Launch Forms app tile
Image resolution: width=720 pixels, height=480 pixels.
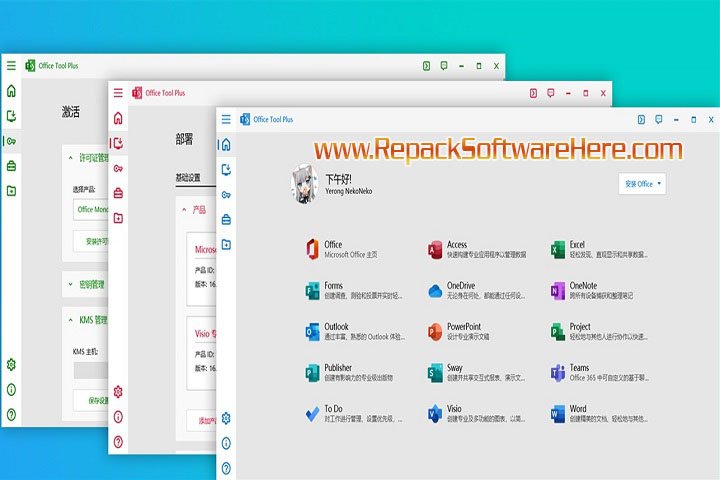click(x=354, y=290)
